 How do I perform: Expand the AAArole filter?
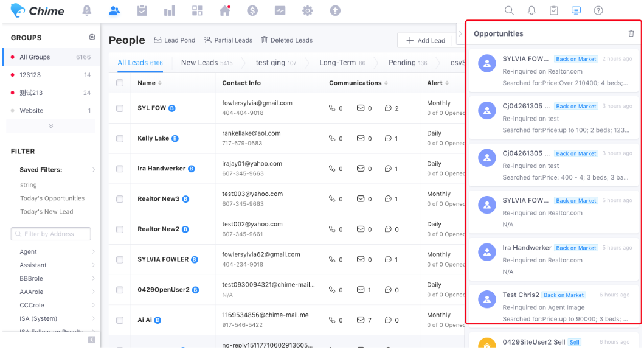coord(94,292)
